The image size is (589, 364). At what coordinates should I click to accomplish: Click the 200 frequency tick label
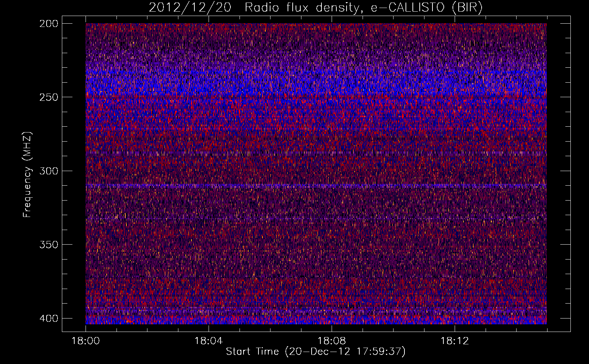tap(48, 24)
